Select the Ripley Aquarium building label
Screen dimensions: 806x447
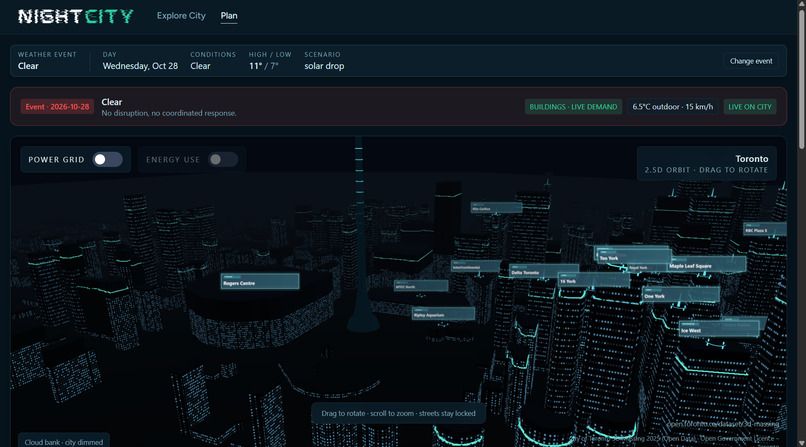pos(443,313)
